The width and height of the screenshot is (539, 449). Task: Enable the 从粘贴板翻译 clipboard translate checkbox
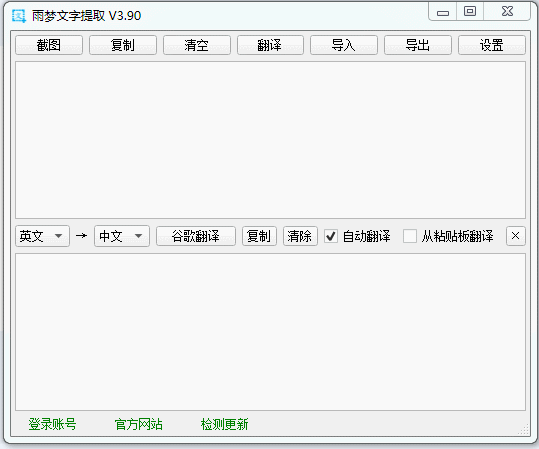410,236
